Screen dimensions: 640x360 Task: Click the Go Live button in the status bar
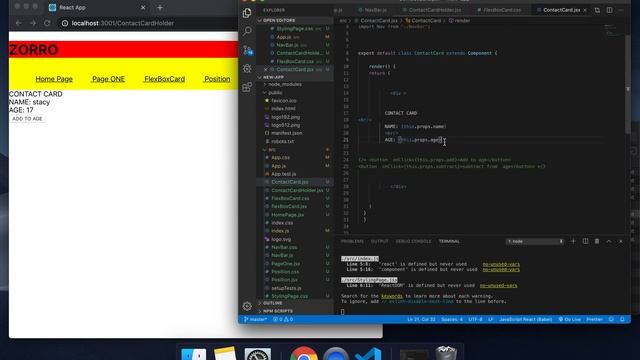tap(569, 319)
